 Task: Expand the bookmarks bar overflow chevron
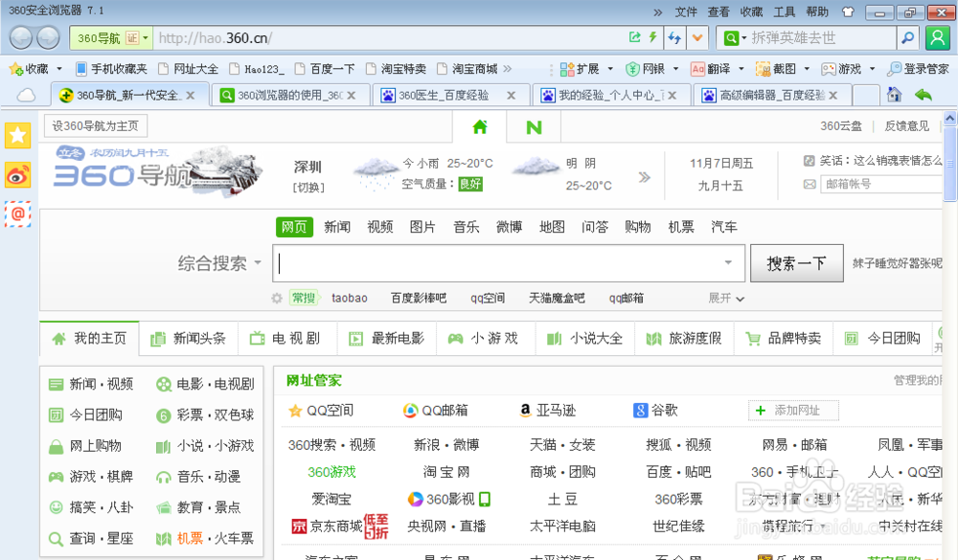(507, 69)
